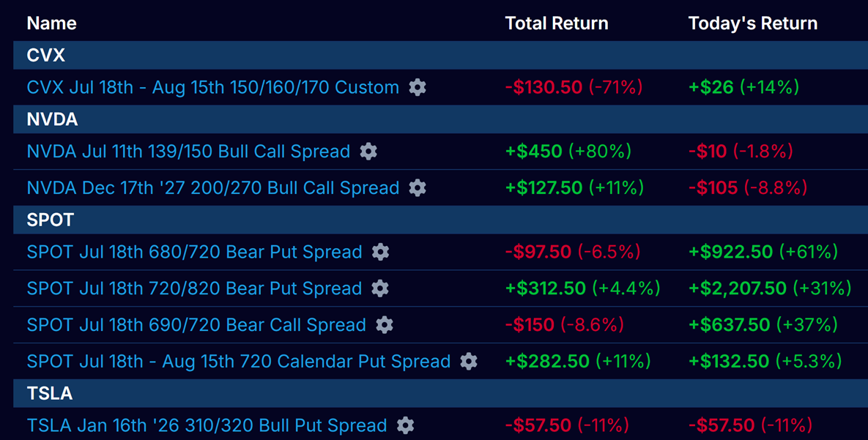868x440 pixels.
Task: Click gear beside SPOT 690/720 Bear Call Spread
Action: (385, 325)
